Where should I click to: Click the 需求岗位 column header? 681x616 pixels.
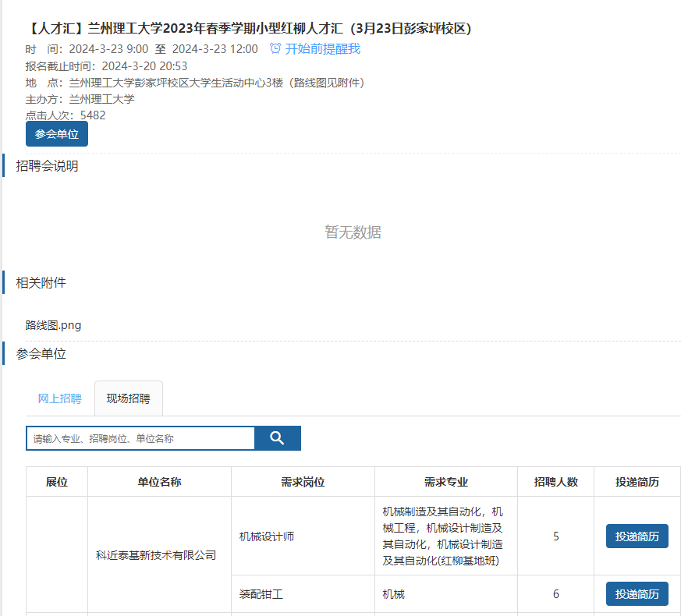point(303,482)
